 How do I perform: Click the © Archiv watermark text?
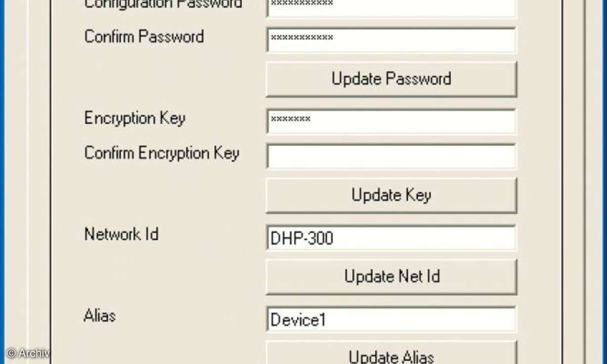coord(28,353)
